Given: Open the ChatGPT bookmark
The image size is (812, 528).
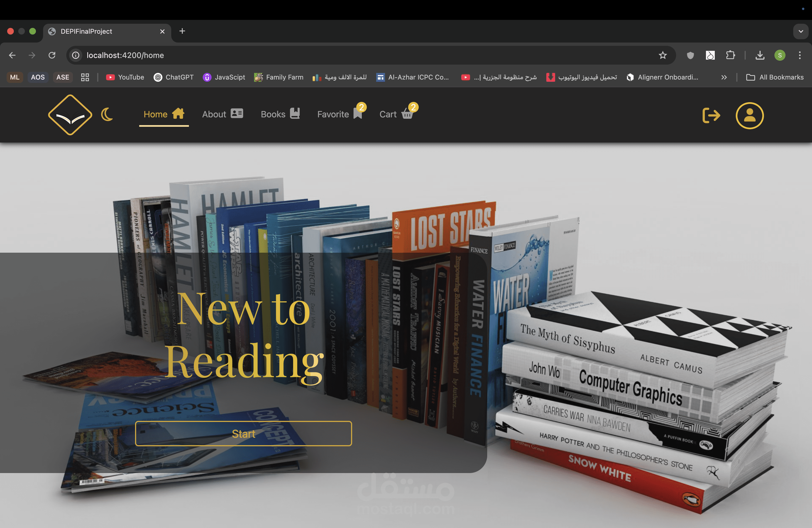Looking at the screenshot, I should pos(174,77).
